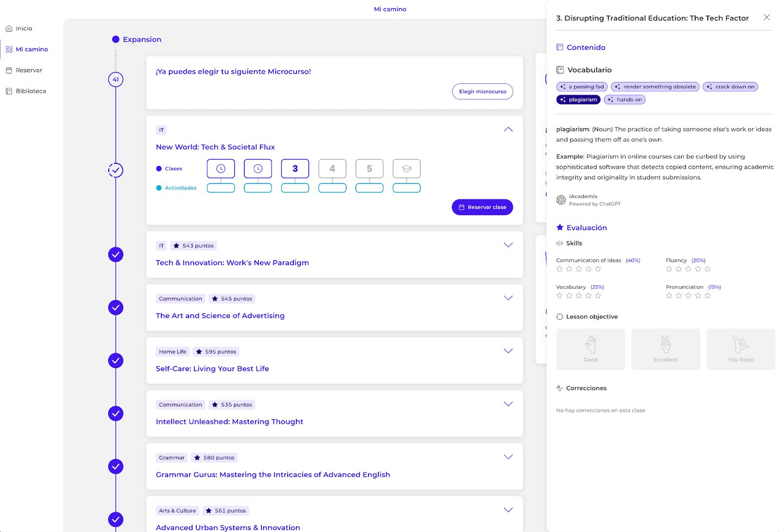Click the dashed checkmark marker for New World
The width and height of the screenshot is (780, 532).
116,170
